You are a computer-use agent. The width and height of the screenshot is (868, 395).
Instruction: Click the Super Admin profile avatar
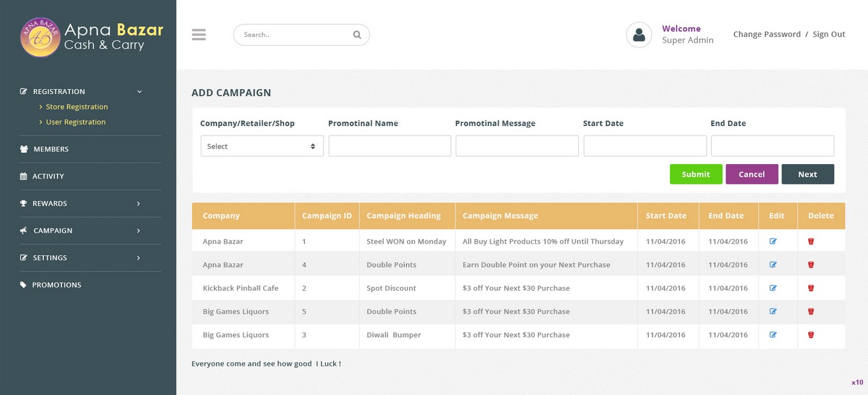639,35
